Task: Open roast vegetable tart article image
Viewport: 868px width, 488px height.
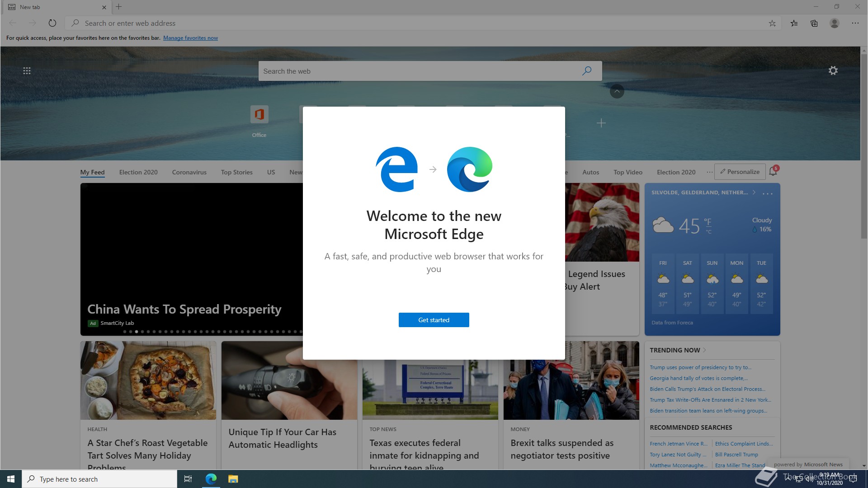Action: 148,380
